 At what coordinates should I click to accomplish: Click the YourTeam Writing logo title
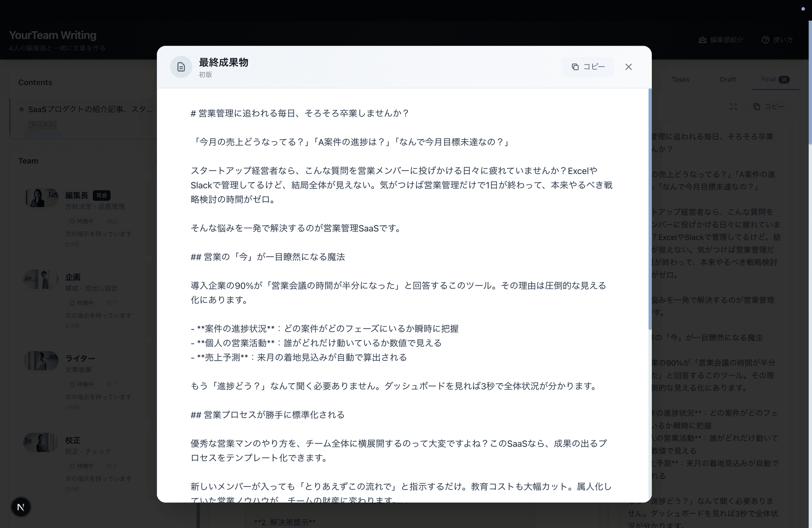(x=53, y=35)
